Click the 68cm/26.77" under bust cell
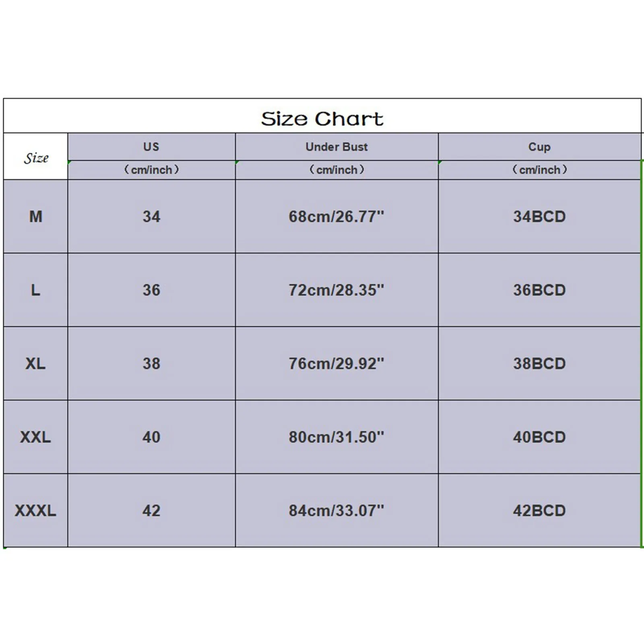 [336, 217]
